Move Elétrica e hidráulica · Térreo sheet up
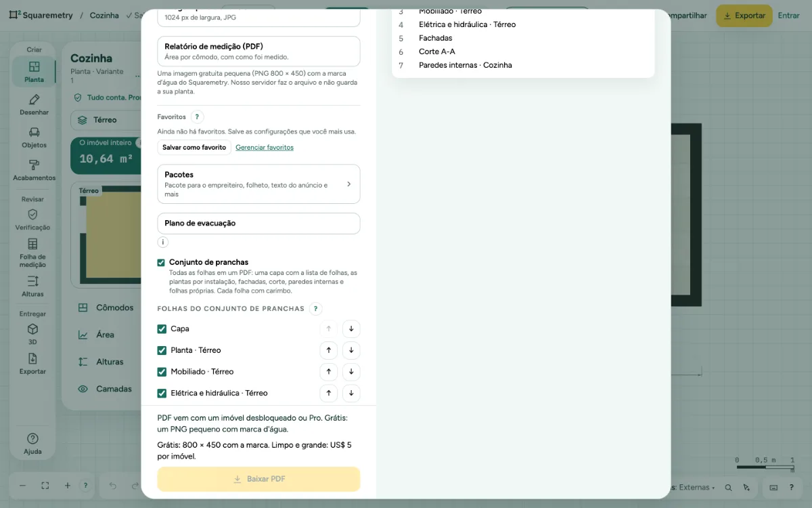 click(328, 393)
